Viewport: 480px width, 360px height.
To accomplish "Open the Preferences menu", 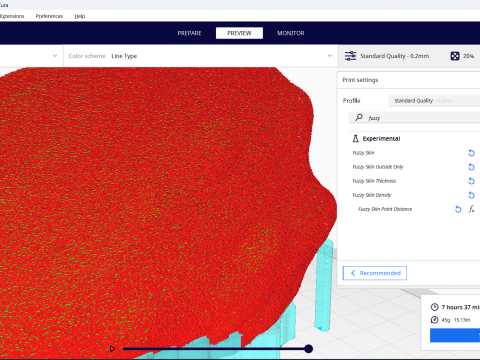I will (49, 16).
